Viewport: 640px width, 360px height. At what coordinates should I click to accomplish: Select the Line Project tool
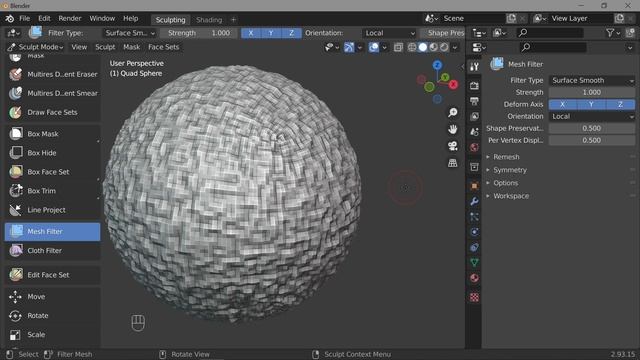(x=53, y=210)
